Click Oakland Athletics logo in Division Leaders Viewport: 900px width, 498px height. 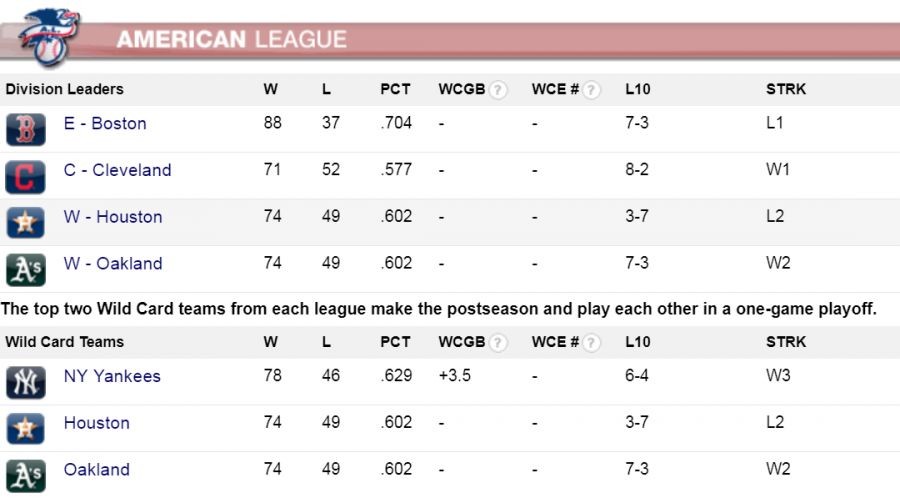pos(25,270)
